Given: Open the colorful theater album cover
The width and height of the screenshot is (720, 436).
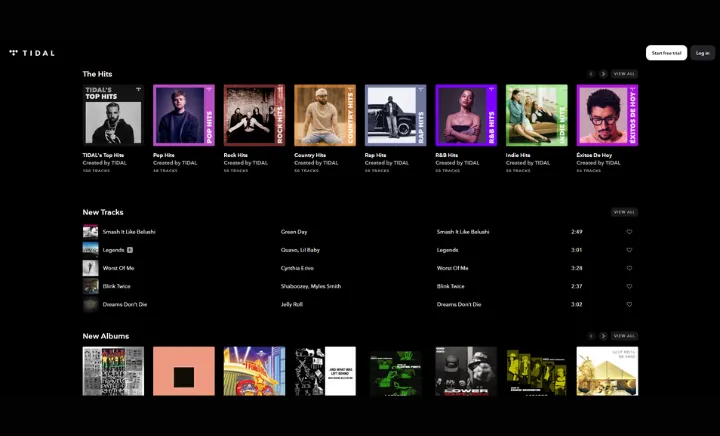Looking at the screenshot, I should pos(254,371).
